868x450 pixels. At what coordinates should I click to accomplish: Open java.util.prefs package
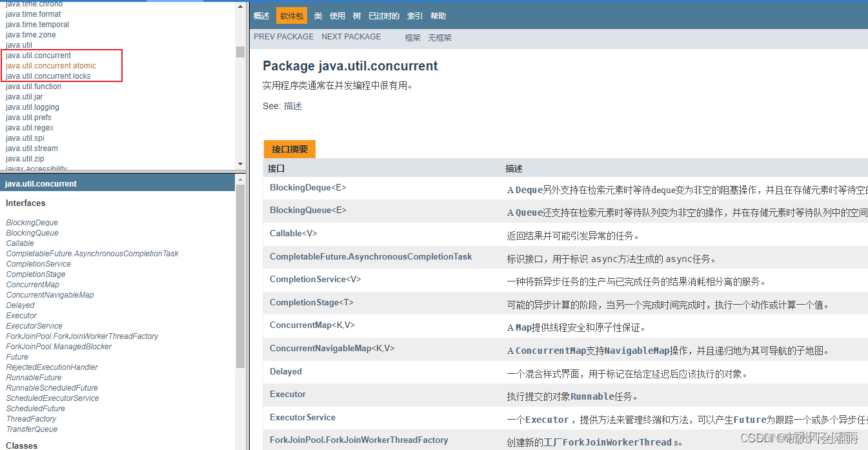coord(28,118)
